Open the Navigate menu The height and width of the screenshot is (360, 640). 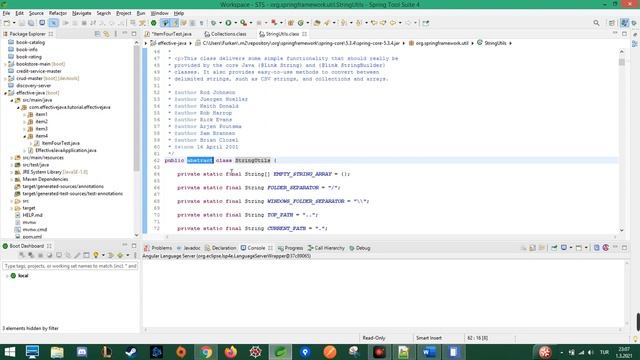tap(82, 13)
